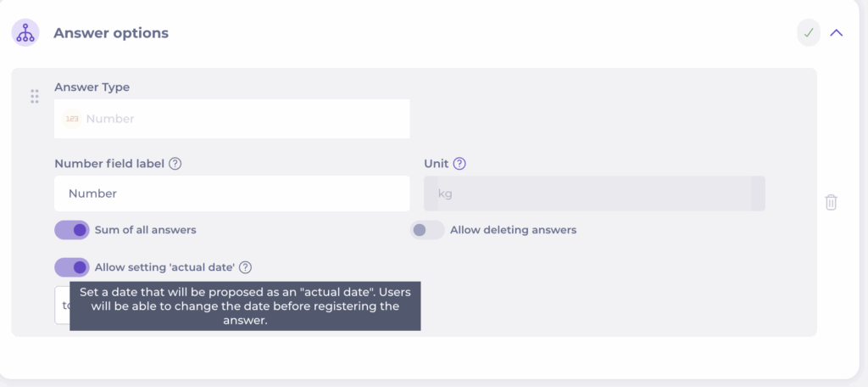868x387 pixels.
Task: Click the six-dot drag handle
Action: (x=35, y=96)
